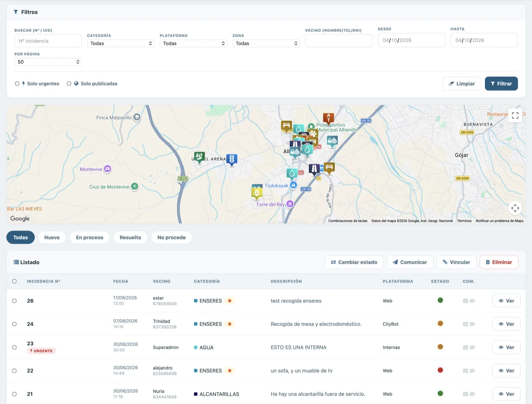
Task: Enable the Solo urgentes checkbox
Action: (17, 84)
